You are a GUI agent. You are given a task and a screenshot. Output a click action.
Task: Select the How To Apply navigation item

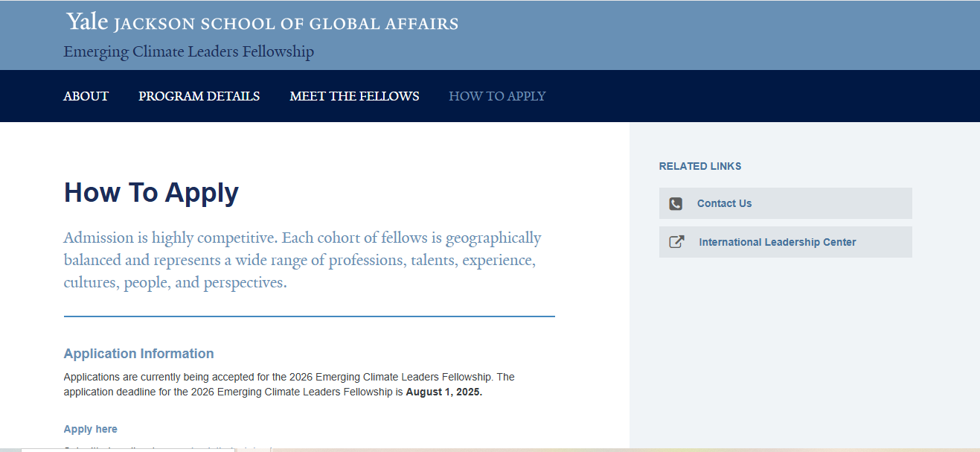[497, 96]
